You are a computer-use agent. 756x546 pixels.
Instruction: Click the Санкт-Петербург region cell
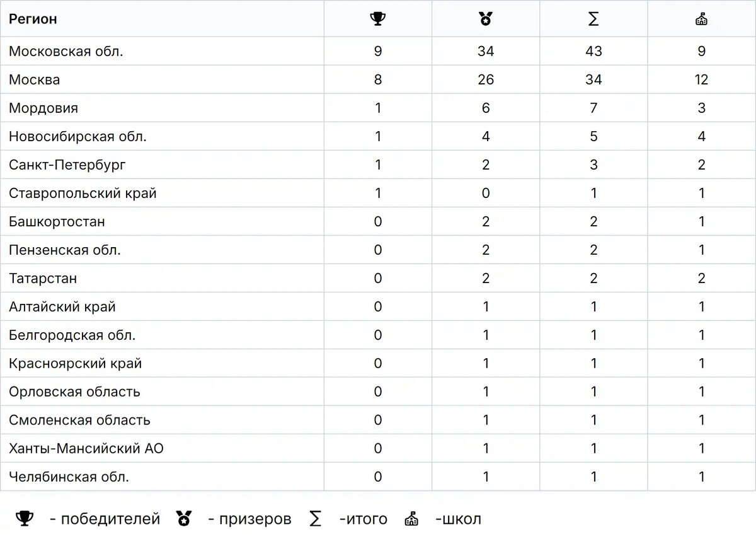click(162, 165)
